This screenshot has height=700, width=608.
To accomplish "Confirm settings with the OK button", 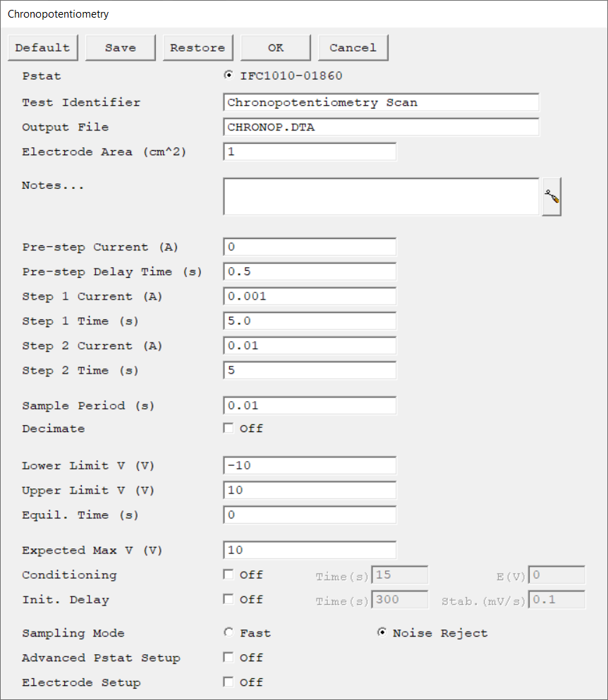I will point(275,48).
